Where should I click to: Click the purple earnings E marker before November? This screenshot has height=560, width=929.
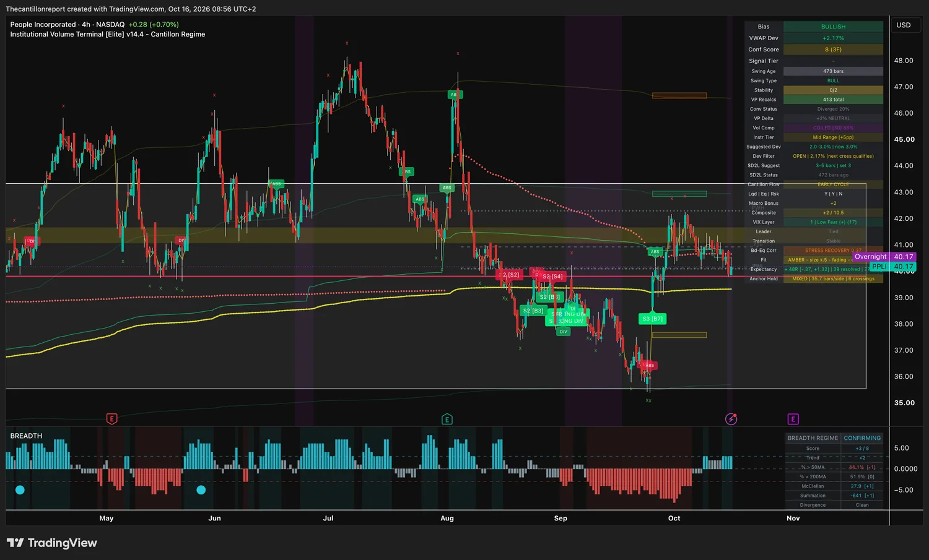point(793,419)
